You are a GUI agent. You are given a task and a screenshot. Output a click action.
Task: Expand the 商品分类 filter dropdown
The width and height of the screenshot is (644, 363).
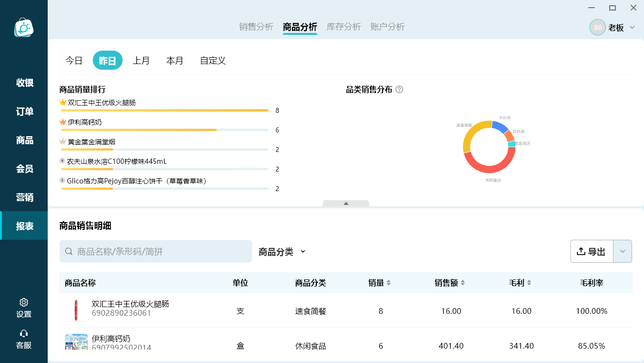tap(282, 252)
